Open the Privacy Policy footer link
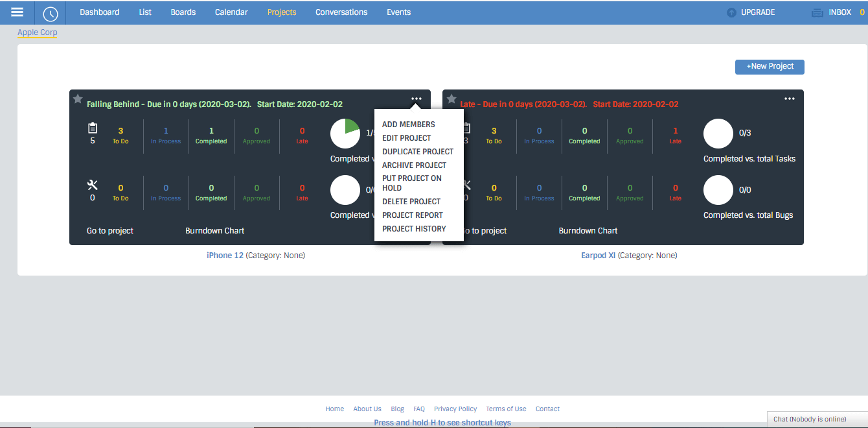The width and height of the screenshot is (868, 428). coord(455,409)
